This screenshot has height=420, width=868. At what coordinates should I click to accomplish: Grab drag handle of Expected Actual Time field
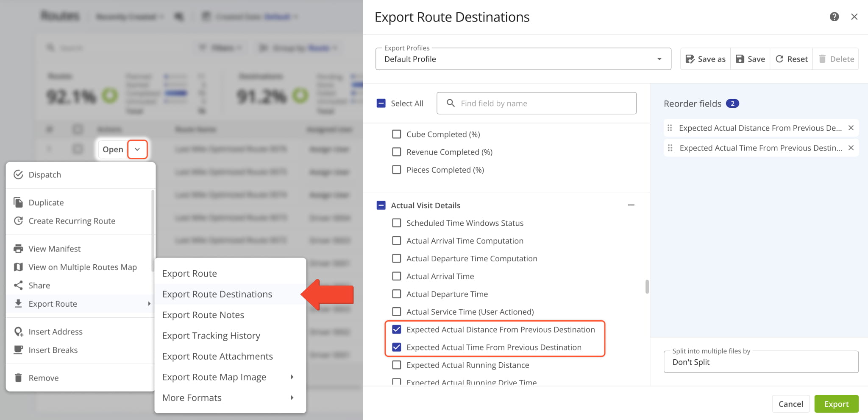point(670,148)
